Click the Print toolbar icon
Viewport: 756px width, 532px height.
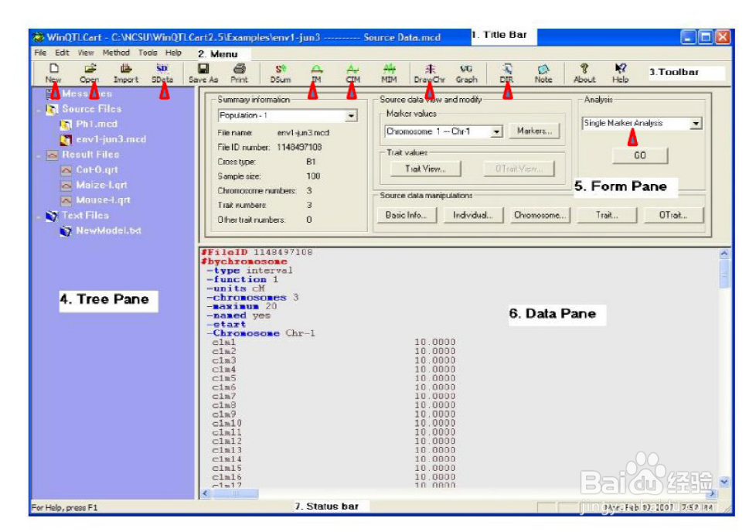(x=239, y=73)
